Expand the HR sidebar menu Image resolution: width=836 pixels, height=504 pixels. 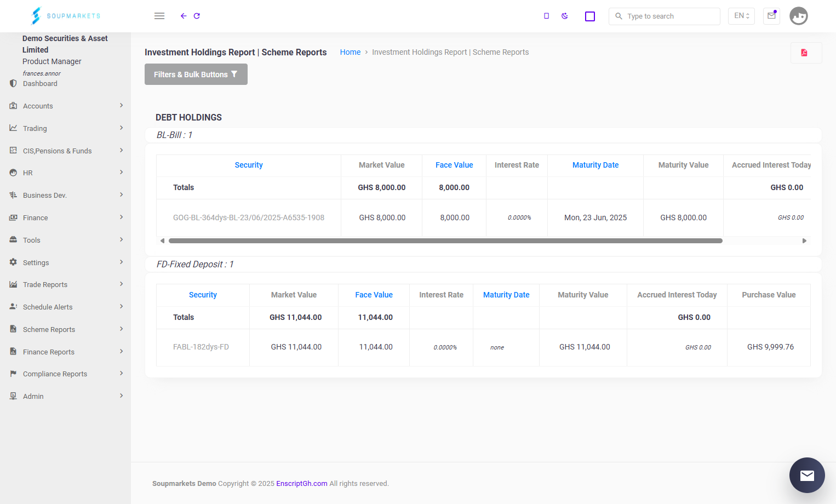[65, 173]
